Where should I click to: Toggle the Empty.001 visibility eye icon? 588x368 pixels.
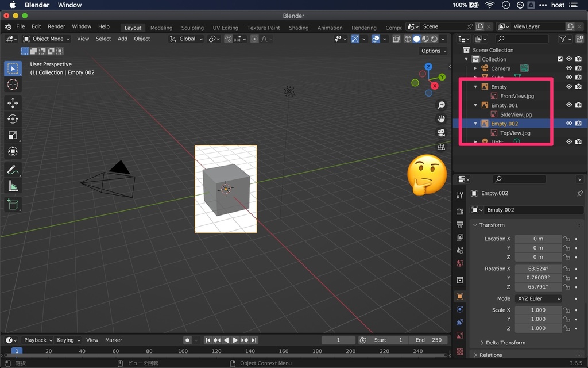point(568,105)
